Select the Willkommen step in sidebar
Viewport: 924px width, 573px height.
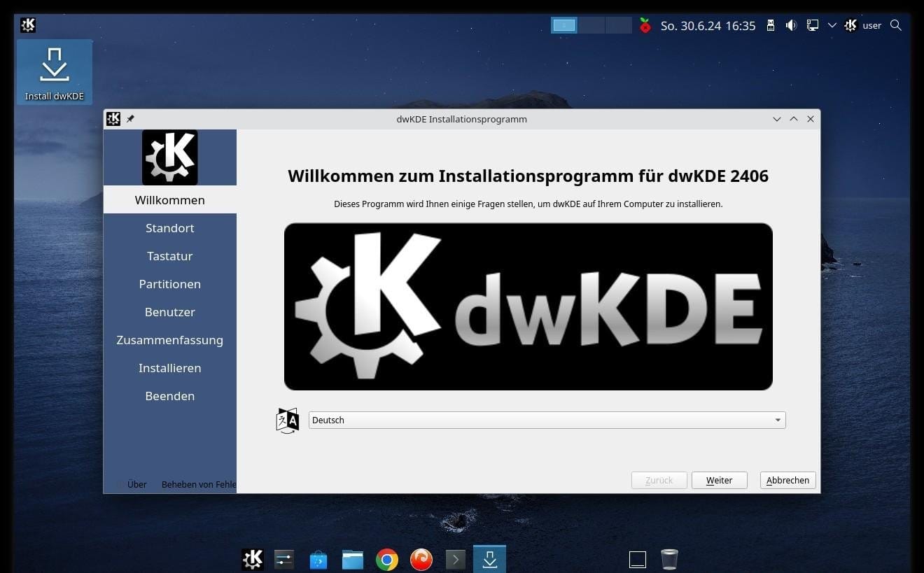(170, 200)
